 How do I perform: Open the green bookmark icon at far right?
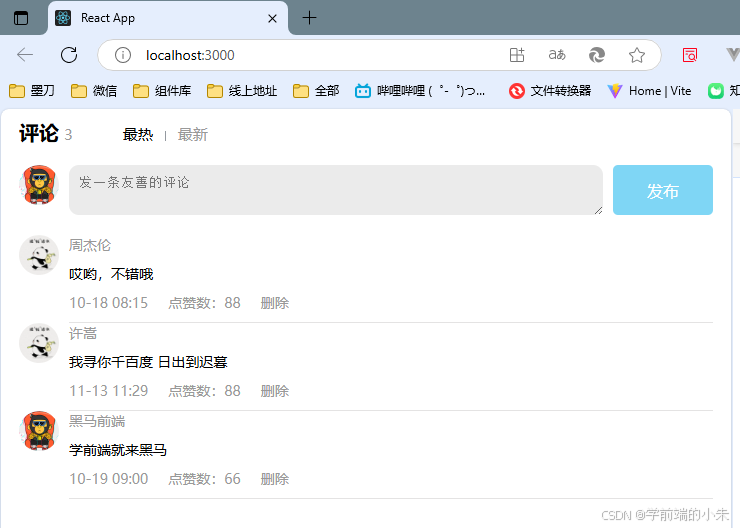pos(715,91)
